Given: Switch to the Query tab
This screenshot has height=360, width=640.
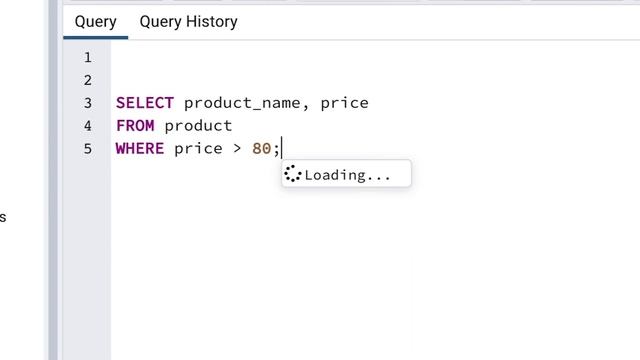Looking at the screenshot, I should (96, 22).
